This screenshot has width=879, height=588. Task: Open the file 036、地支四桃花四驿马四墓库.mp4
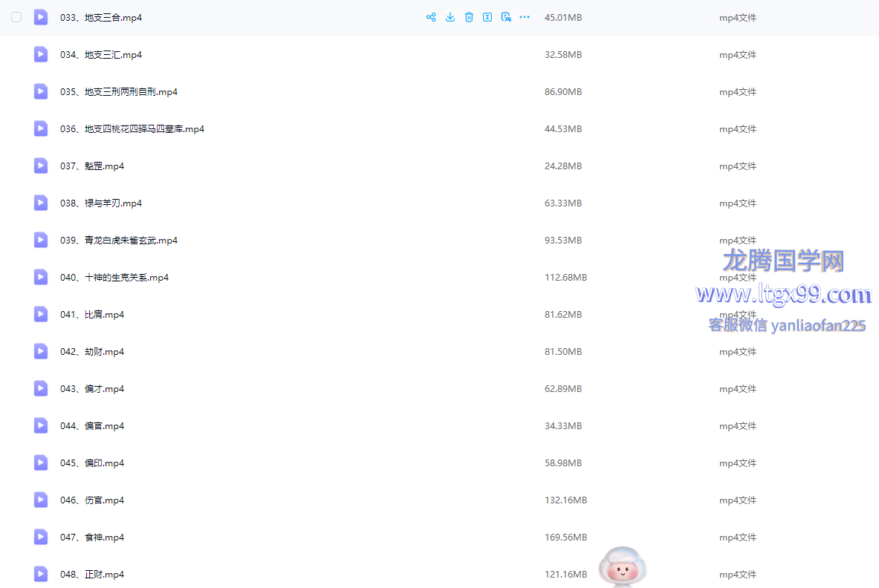point(132,129)
